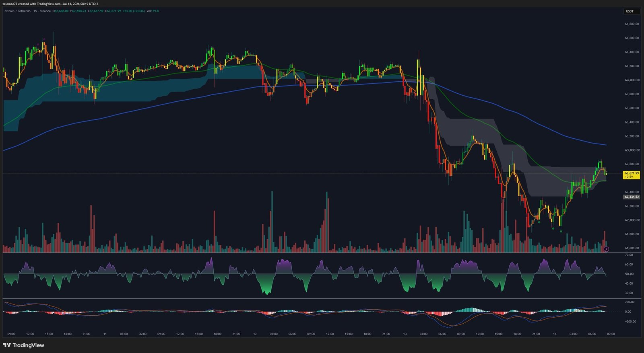Click the 64,600.00 price axis label
The width and height of the screenshot is (644, 353).
coord(632,38)
